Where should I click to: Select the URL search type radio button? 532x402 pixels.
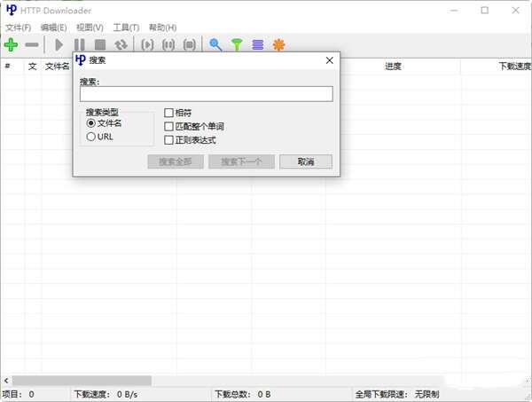(x=91, y=137)
